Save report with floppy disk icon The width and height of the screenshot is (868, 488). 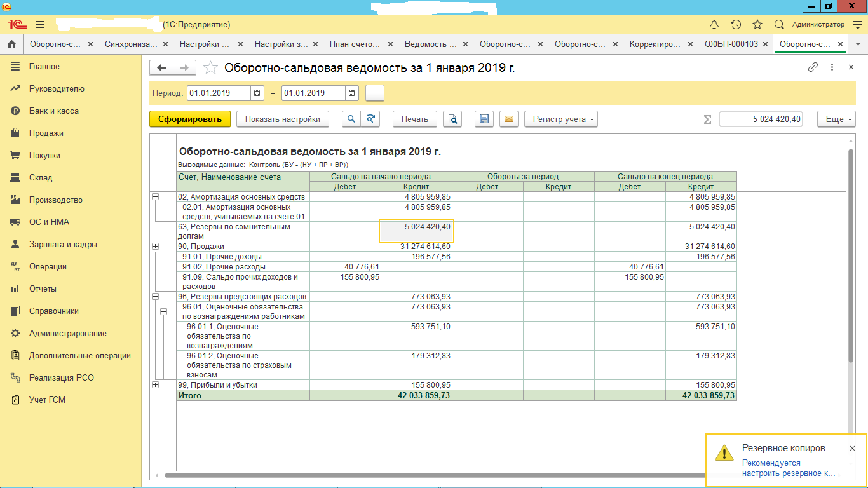484,119
